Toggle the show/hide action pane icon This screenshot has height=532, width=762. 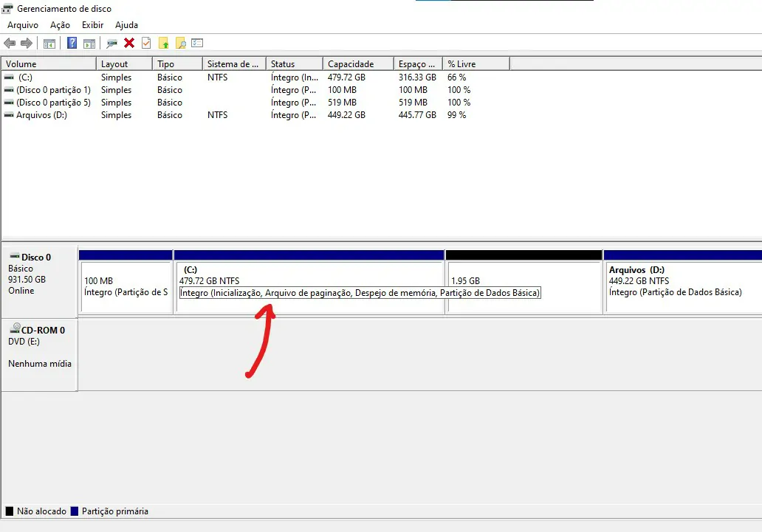pyautogui.click(x=89, y=44)
